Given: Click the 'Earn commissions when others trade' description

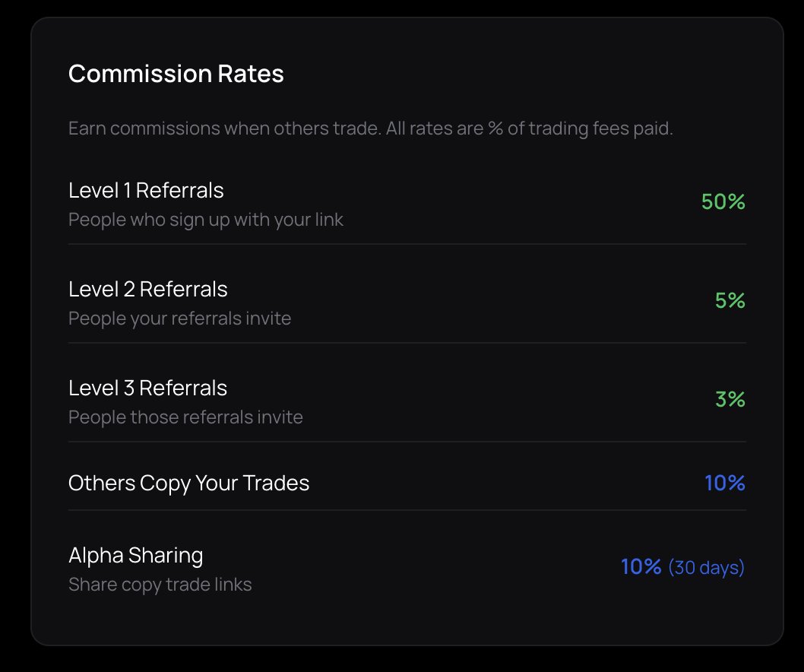Looking at the screenshot, I should click(x=370, y=128).
